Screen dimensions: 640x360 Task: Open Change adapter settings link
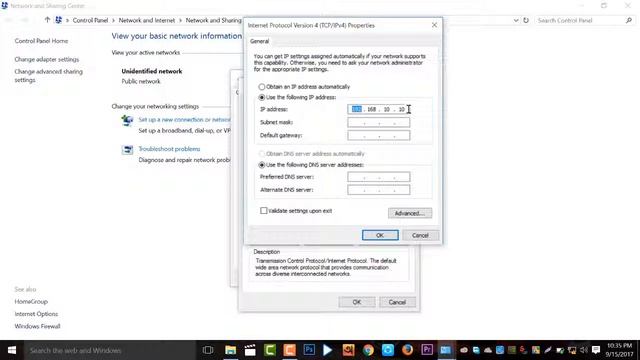[x=47, y=59]
